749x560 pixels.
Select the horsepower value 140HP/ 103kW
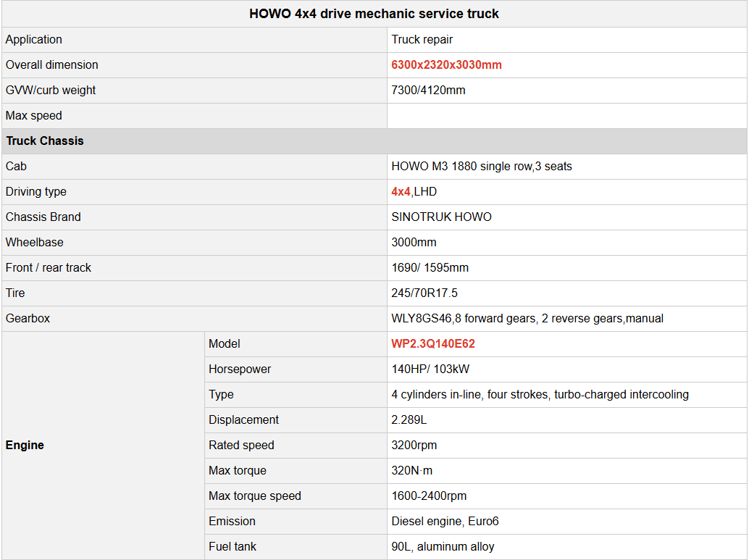tap(430, 369)
